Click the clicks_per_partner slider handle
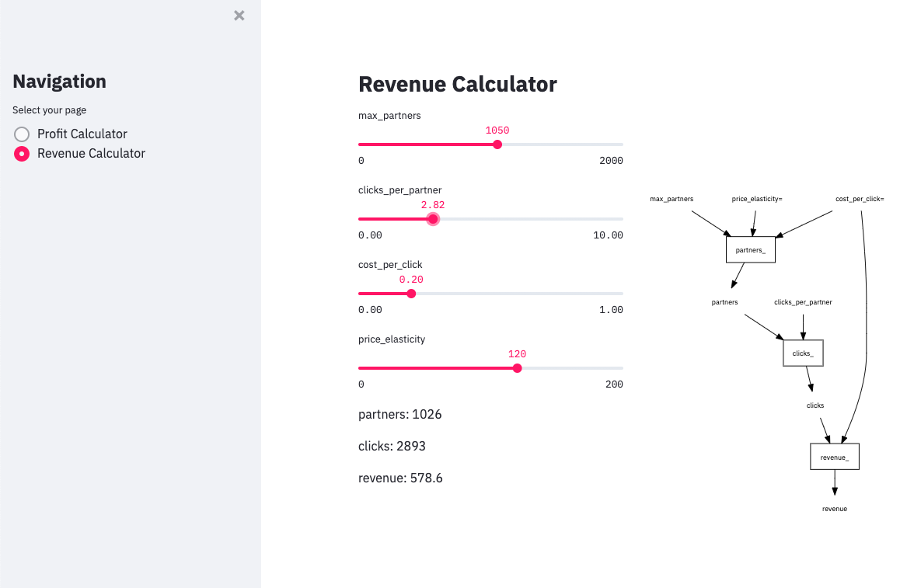 [433, 219]
